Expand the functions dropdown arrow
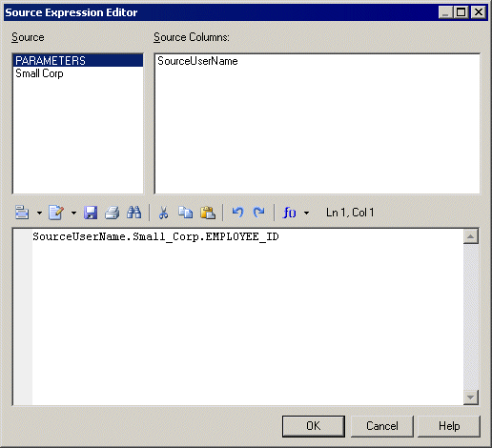492x448 pixels. 306,213
